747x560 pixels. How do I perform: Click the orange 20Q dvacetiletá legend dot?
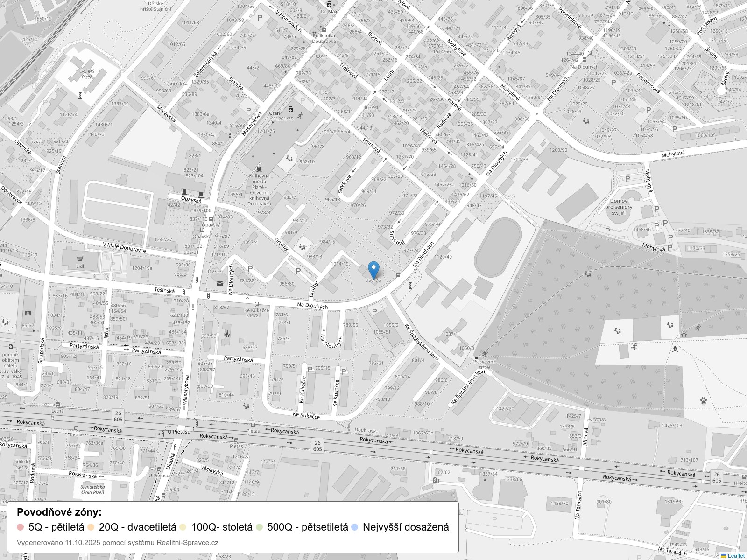click(91, 527)
